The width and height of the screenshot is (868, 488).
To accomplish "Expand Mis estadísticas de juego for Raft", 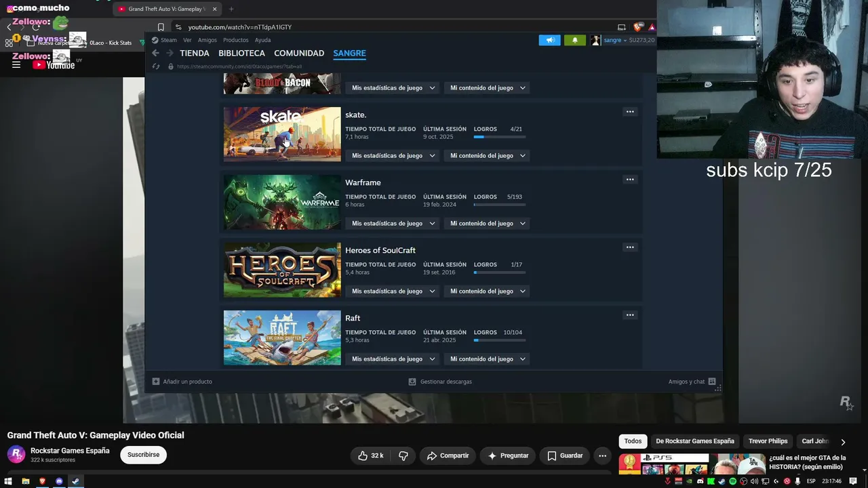I will click(393, 359).
